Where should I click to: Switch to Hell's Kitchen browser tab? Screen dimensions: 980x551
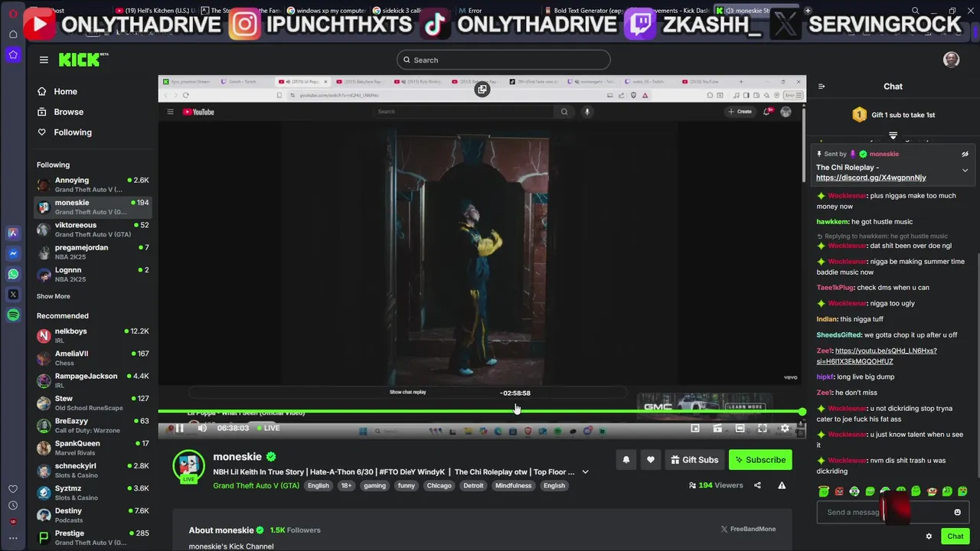tap(155, 11)
